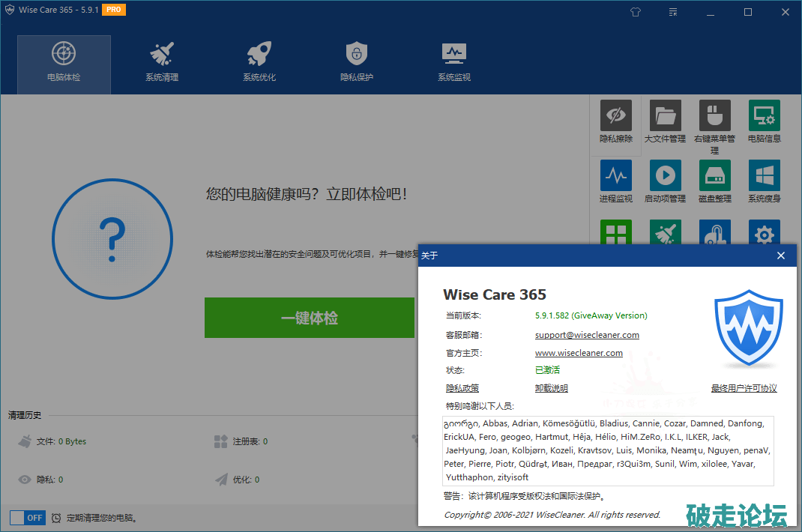Open the 电脑信息 computer information tool
Image resolution: width=802 pixels, height=532 pixels.
764,122
